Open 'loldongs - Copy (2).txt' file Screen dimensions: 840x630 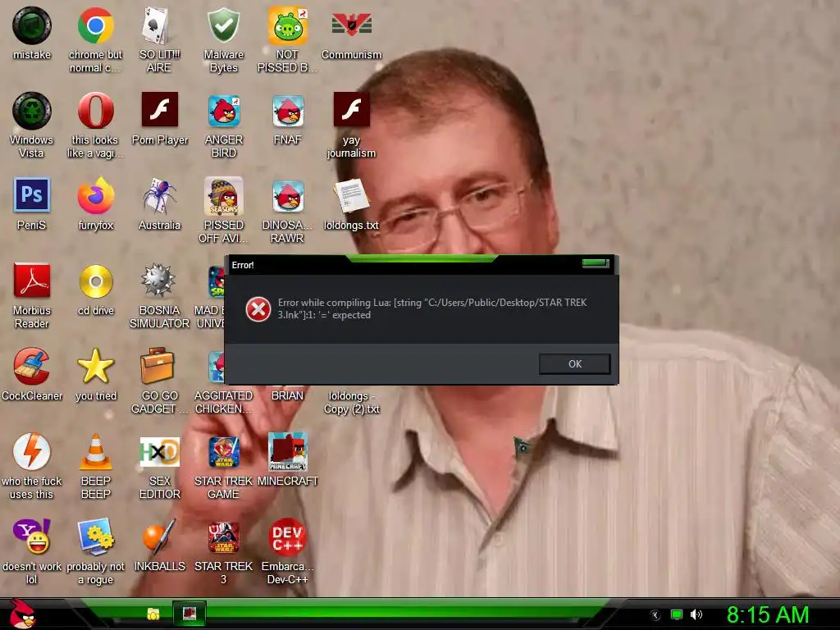pyautogui.click(x=351, y=402)
